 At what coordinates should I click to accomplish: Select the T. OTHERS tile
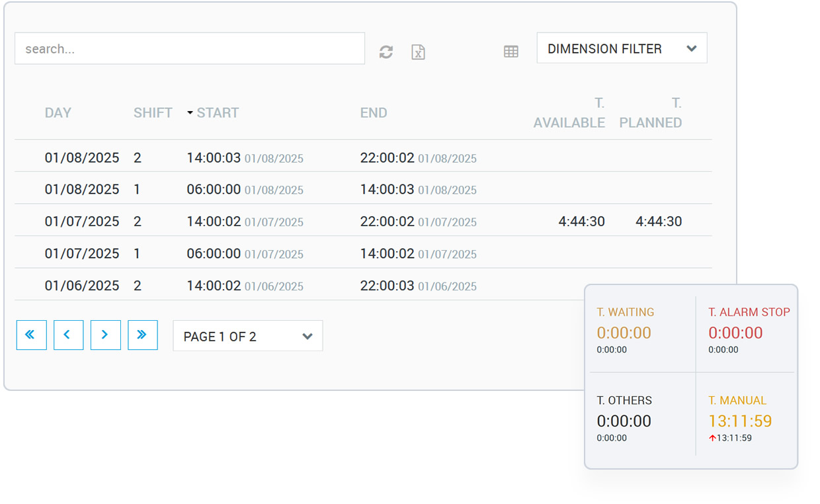641,418
